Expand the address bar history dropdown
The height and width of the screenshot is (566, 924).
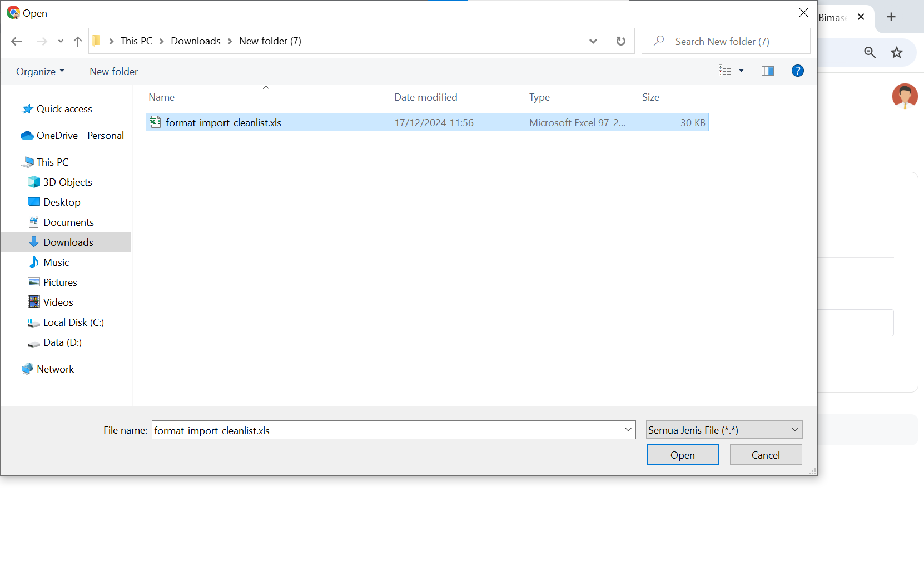tap(593, 41)
